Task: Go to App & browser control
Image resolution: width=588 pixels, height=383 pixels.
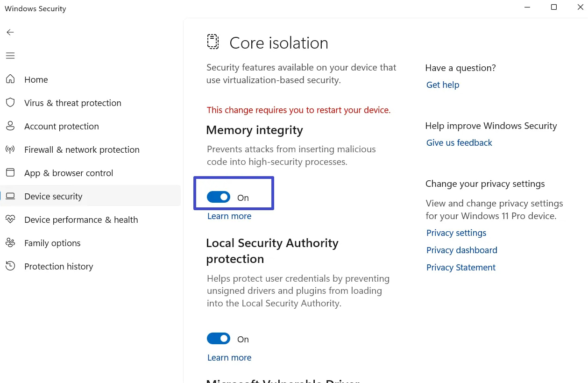Action: (69, 173)
